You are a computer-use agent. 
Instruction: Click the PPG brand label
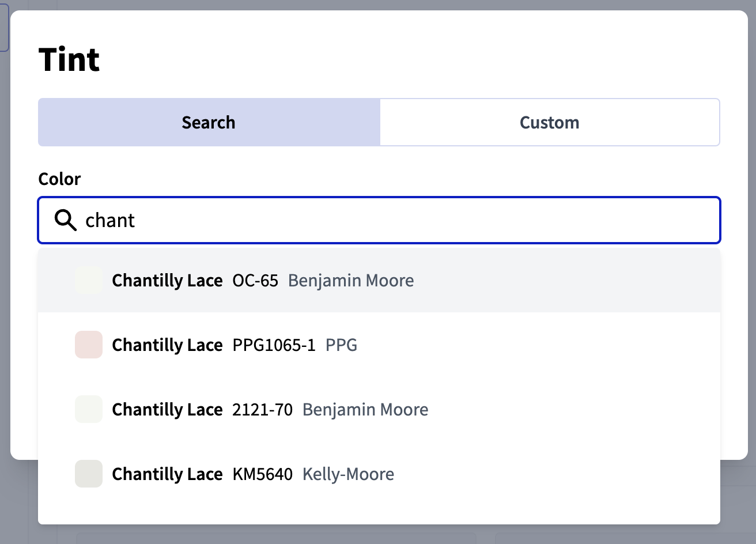[x=342, y=345]
